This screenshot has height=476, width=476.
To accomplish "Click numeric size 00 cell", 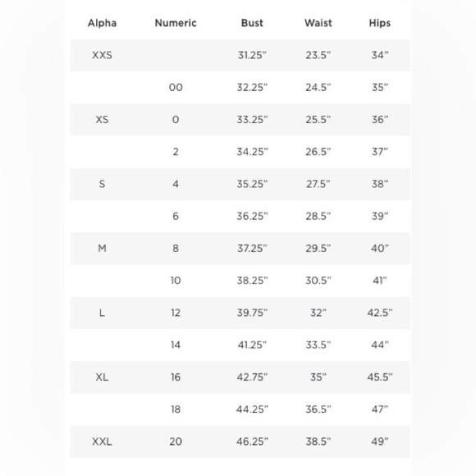I will [x=176, y=88].
